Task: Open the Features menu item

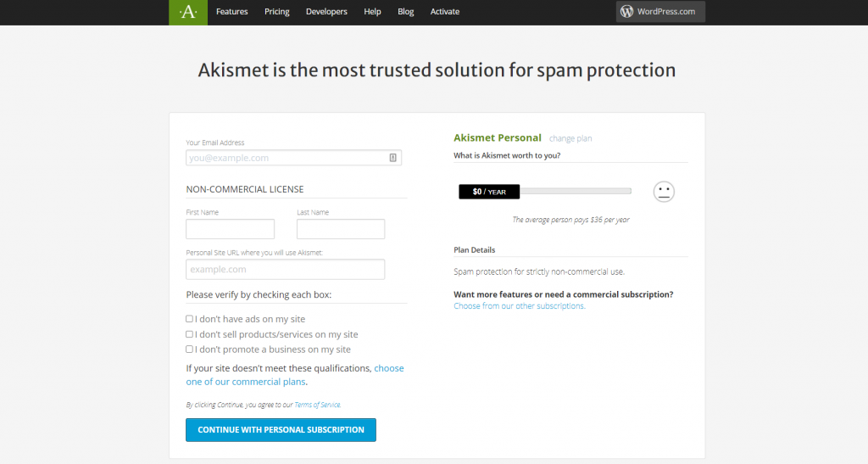Action: point(231,12)
